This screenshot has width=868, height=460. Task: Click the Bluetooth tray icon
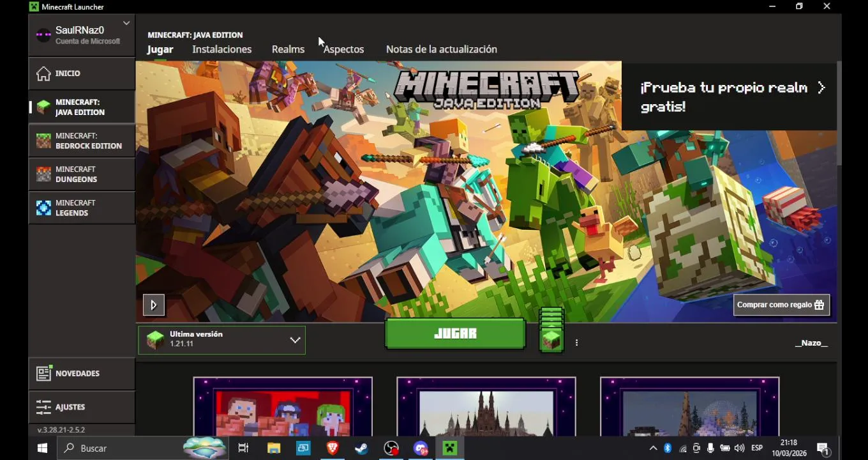(x=668, y=448)
